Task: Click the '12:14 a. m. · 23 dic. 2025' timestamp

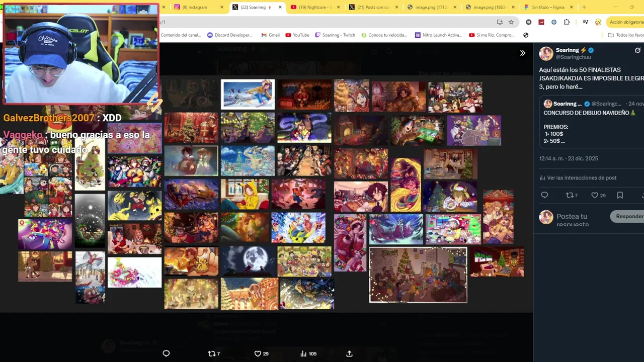Action: point(569,158)
